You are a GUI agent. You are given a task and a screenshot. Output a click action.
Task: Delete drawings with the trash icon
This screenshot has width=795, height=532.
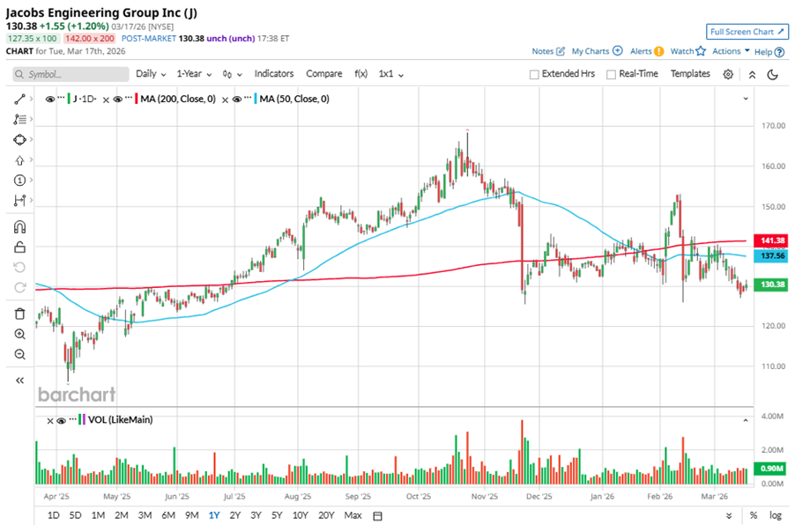(20, 314)
